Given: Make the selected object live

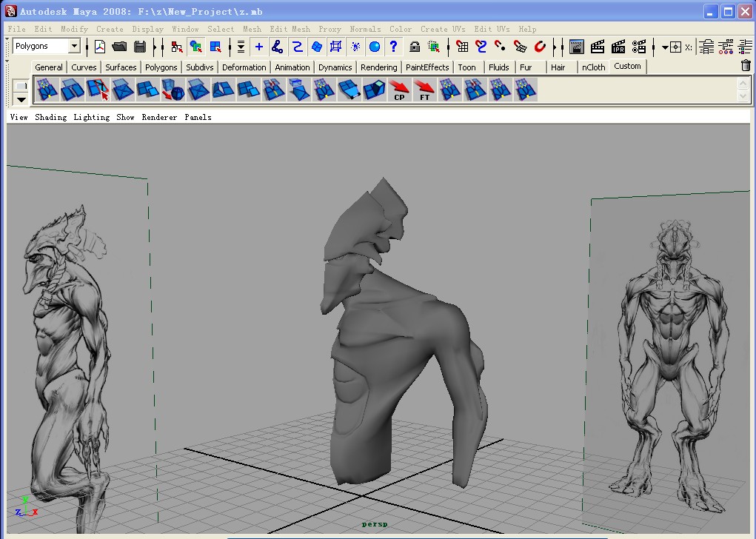Looking at the screenshot, I should [x=540, y=47].
